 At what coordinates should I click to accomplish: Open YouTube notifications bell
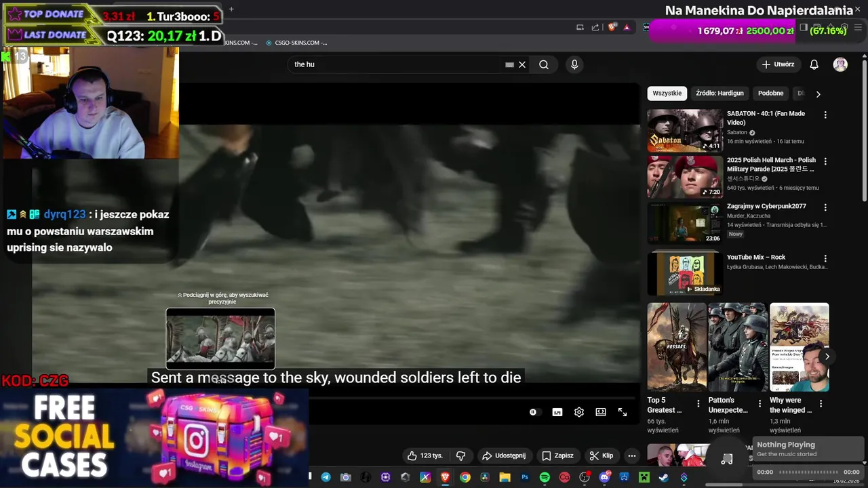(814, 64)
